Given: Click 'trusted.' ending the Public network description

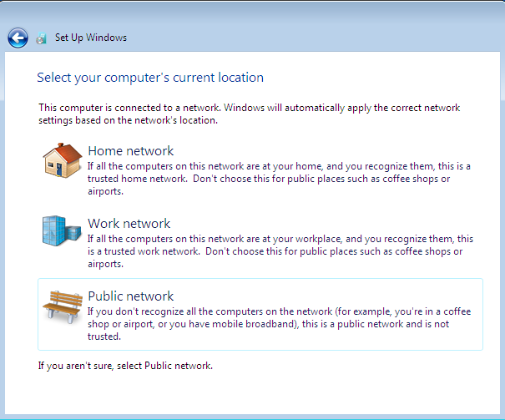Looking at the screenshot, I should [104, 337].
